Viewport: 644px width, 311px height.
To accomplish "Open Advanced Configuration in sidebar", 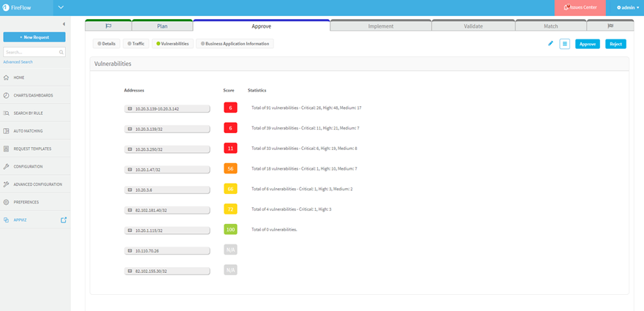I will 38,184.
